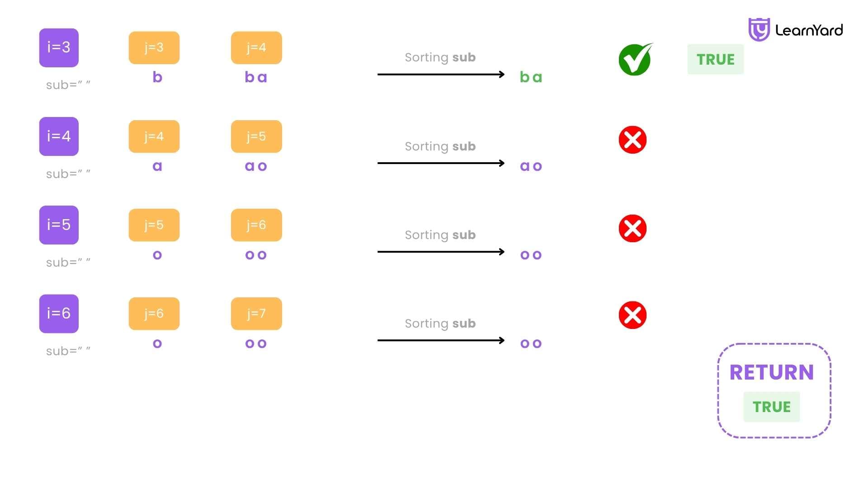868x488 pixels.
Task: Select the purple i=6 box
Action: (x=59, y=314)
